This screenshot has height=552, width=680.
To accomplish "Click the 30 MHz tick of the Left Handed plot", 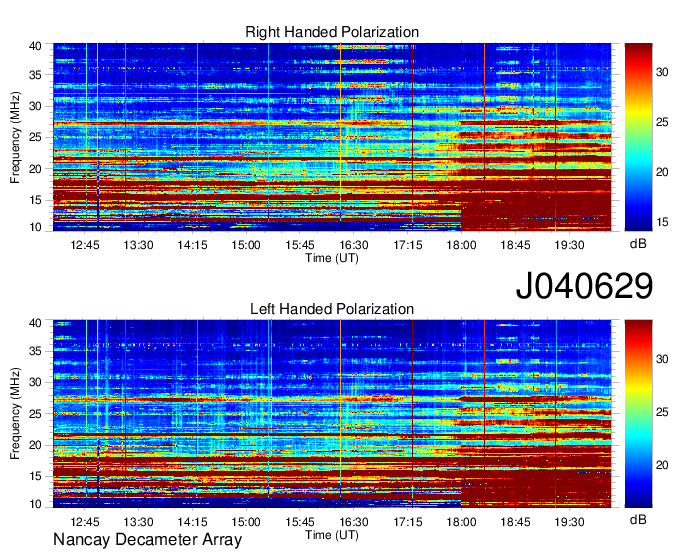I will (36, 382).
